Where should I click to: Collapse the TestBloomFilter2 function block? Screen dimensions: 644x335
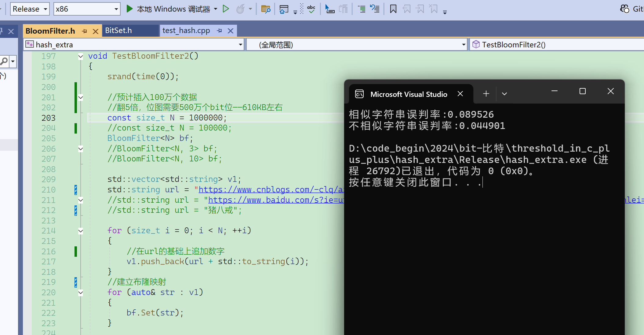pyautogui.click(x=81, y=56)
